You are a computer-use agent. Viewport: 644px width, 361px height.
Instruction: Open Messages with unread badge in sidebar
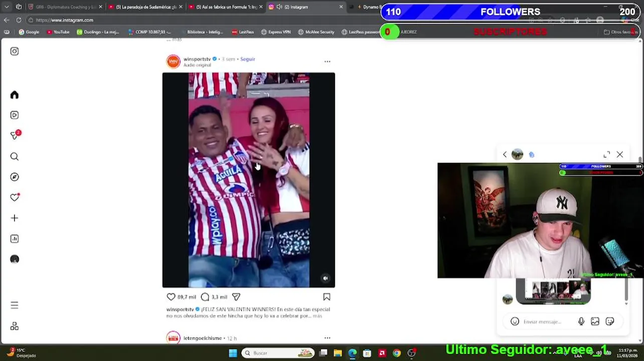pos(15,135)
